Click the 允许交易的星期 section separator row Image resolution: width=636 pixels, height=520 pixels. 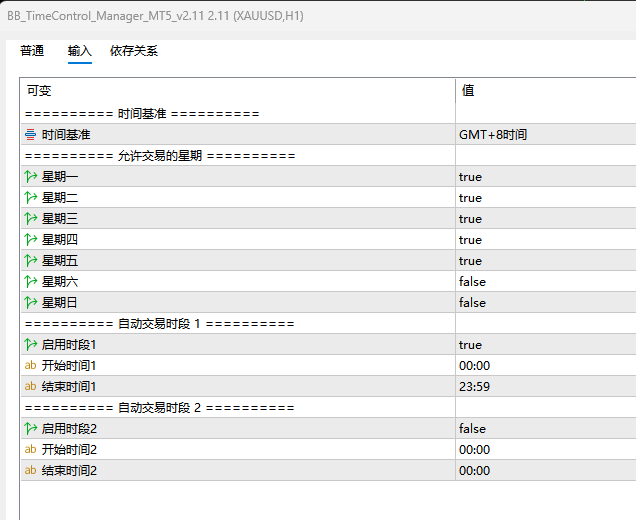click(160, 156)
